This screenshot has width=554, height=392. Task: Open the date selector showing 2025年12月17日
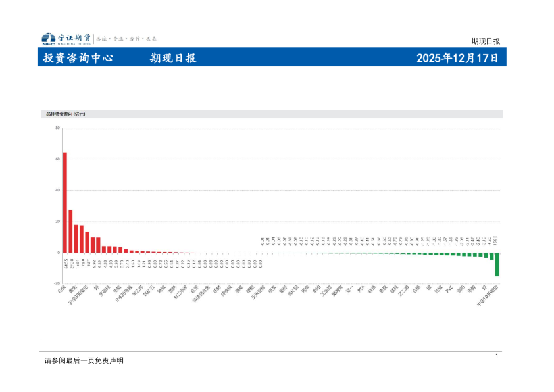454,59
